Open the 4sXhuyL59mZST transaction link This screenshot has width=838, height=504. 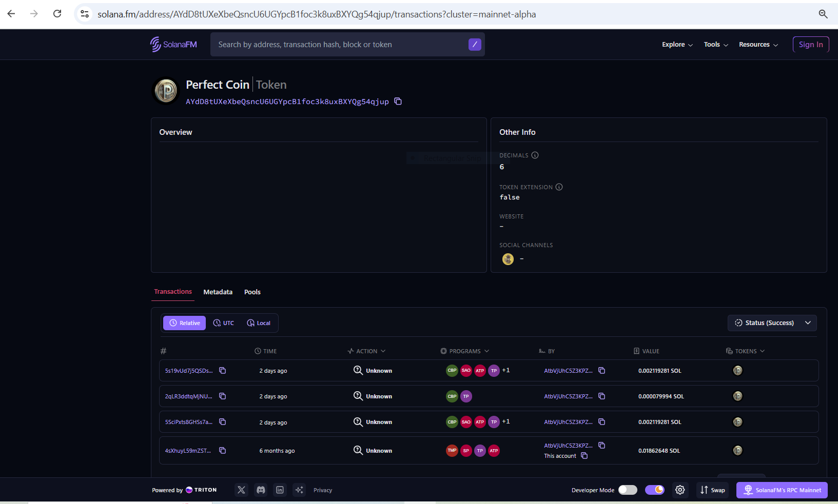[188, 451]
